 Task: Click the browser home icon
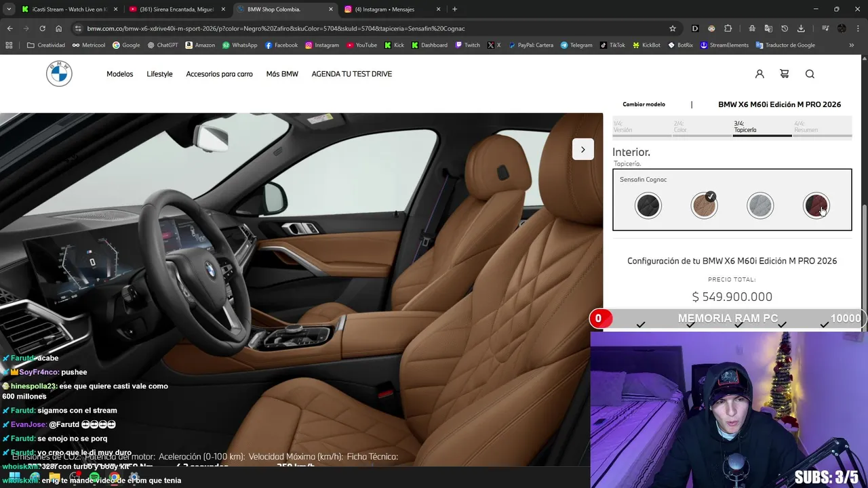[x=59, y=28]
